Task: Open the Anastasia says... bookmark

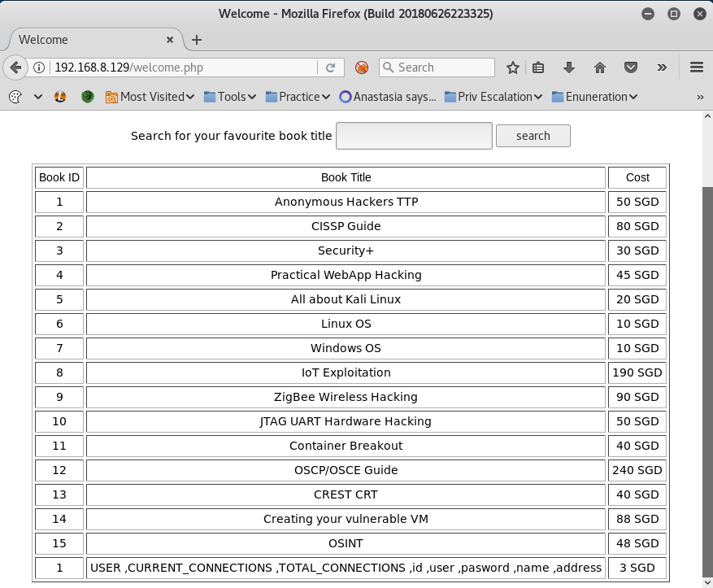Action: coord(388,97)
